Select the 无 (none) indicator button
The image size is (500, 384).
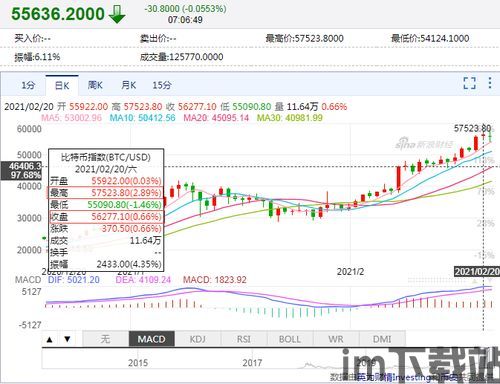(x=105, y=339)
